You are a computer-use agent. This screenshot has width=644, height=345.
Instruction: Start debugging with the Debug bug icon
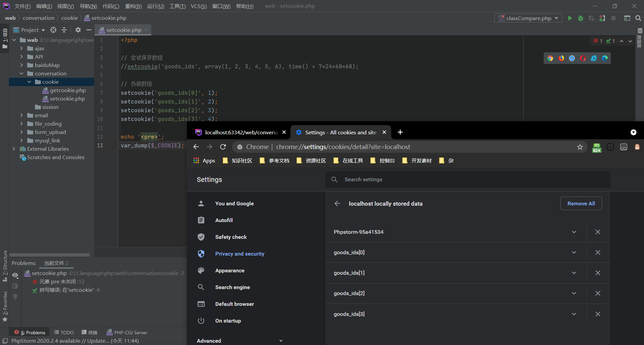[x=581, y=18]
